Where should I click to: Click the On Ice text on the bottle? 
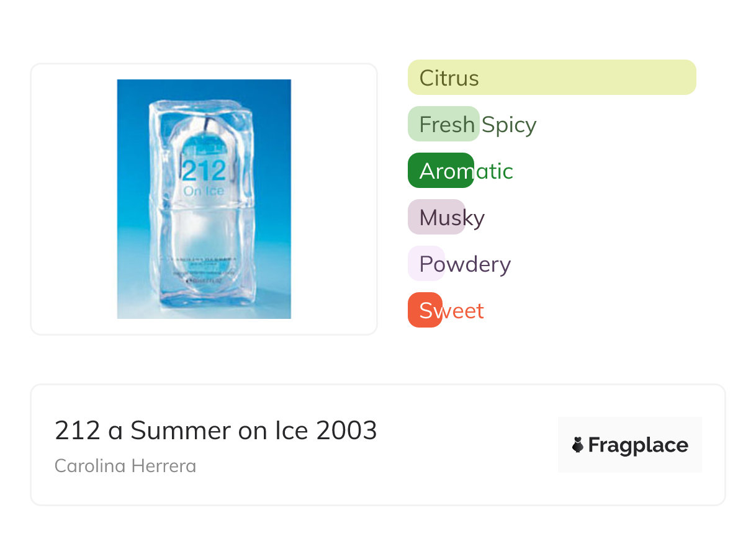(204, 191)
